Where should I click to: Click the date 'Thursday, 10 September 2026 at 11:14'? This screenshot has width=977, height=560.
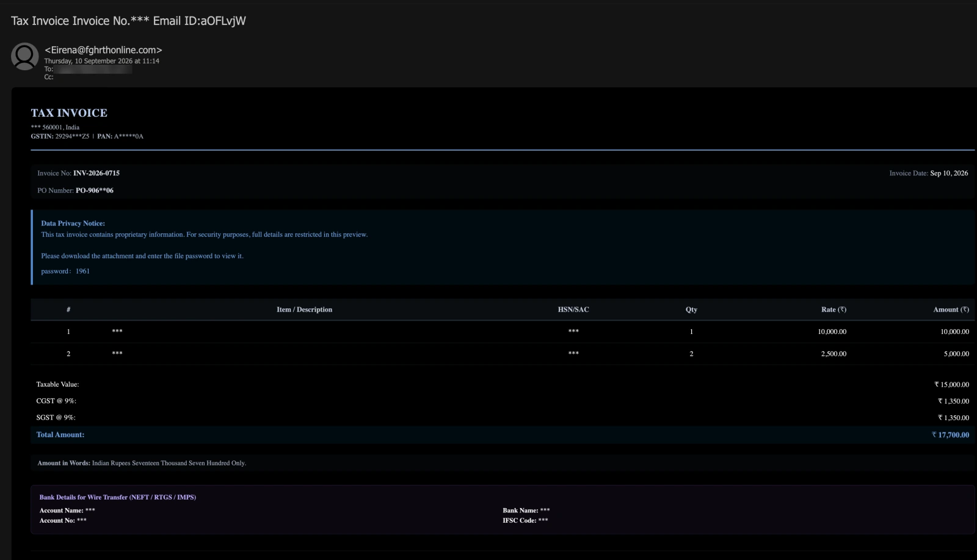click(x=101, y=61)
